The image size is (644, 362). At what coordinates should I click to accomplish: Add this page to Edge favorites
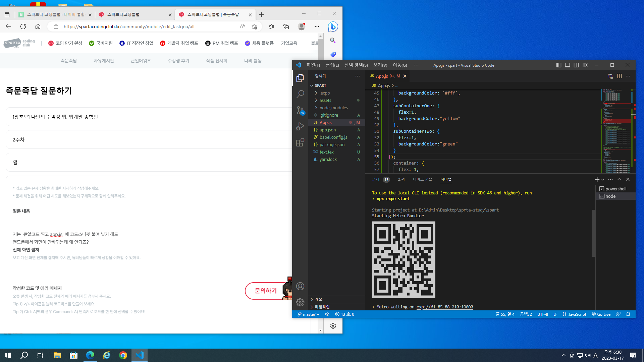254,26
